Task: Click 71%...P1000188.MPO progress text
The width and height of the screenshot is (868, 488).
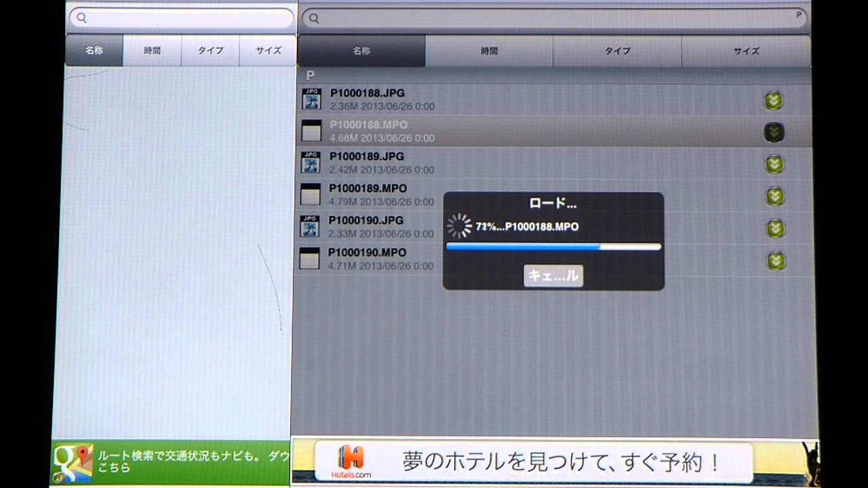Action: tap(528, 227)
